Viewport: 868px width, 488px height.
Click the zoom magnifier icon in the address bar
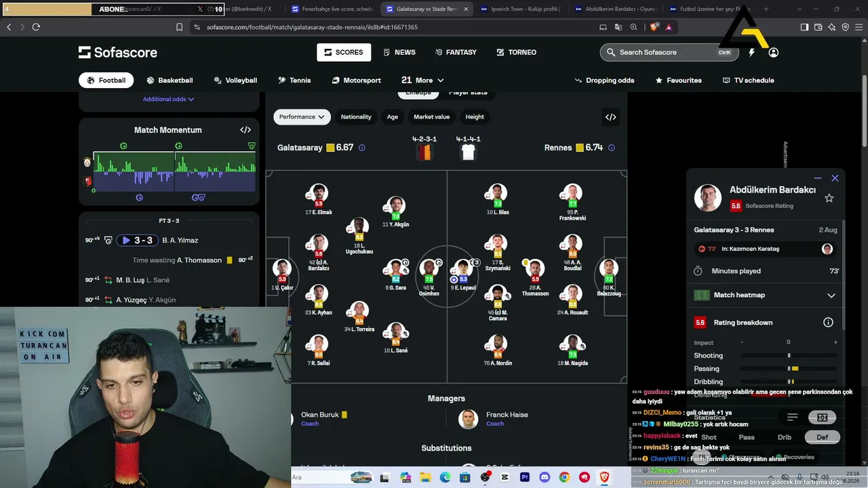[x=633, y=27]
